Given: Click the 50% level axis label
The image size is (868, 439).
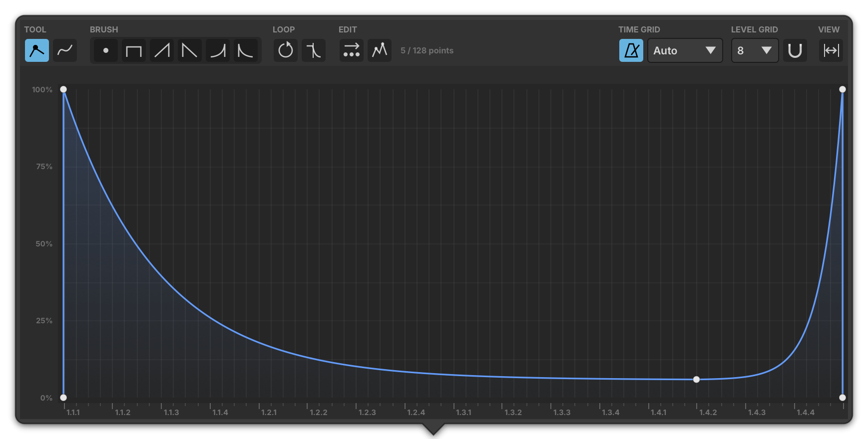Looking at the screenshot, I should click(x=44, y=243).
